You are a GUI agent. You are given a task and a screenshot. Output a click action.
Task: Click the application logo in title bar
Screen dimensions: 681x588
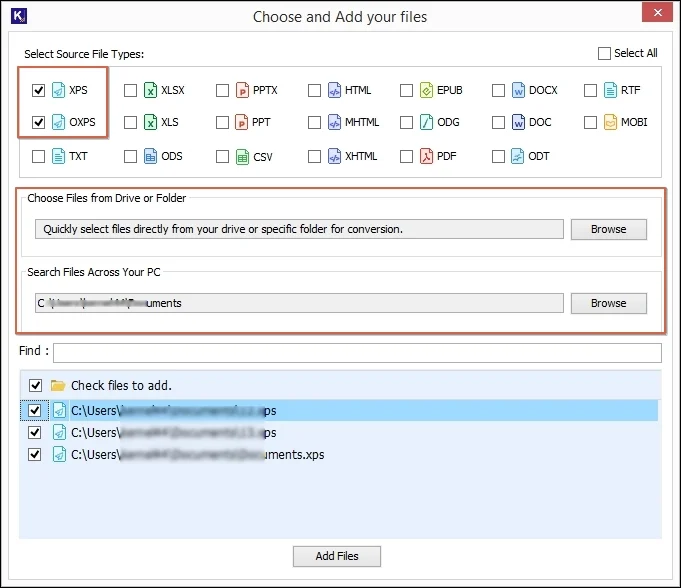19,16
